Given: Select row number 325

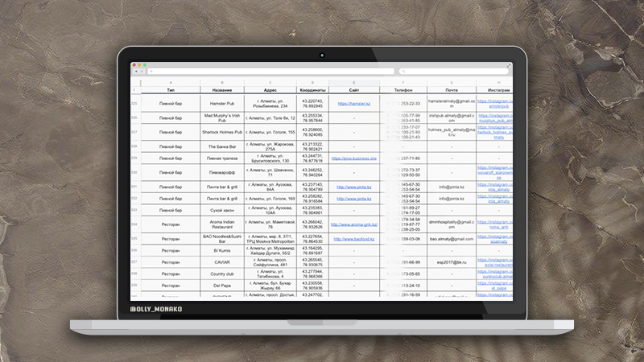Looking at the screenshot, I should [134, 104].
